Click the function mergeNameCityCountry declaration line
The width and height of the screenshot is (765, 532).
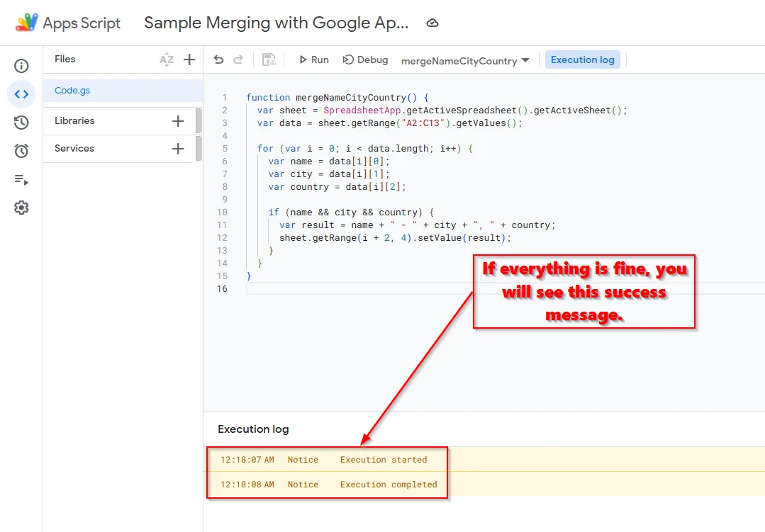tap(337, 98)
